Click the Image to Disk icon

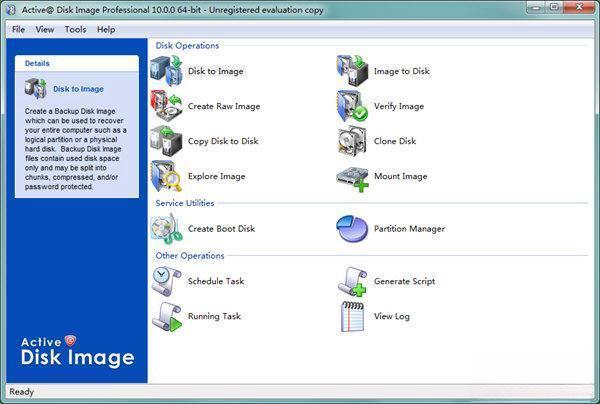[x=352, y=71]
